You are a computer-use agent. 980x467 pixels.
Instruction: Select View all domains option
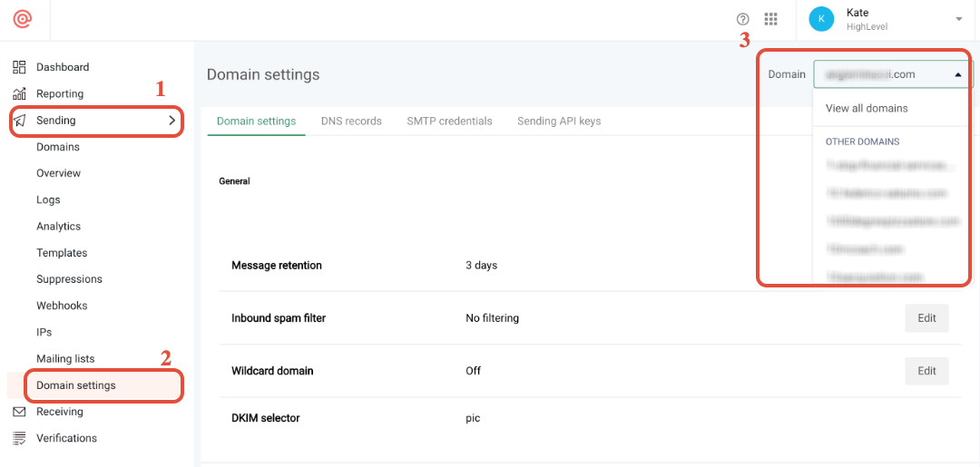(867, 109)
